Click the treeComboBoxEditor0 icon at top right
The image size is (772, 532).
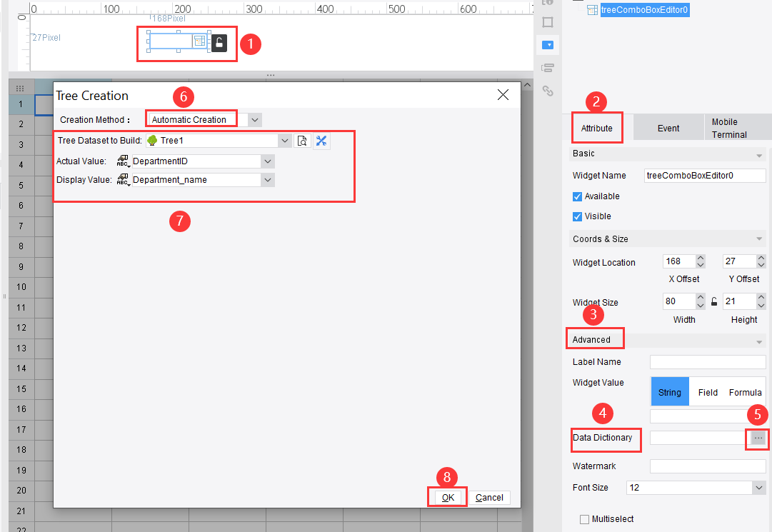(592, 10)
